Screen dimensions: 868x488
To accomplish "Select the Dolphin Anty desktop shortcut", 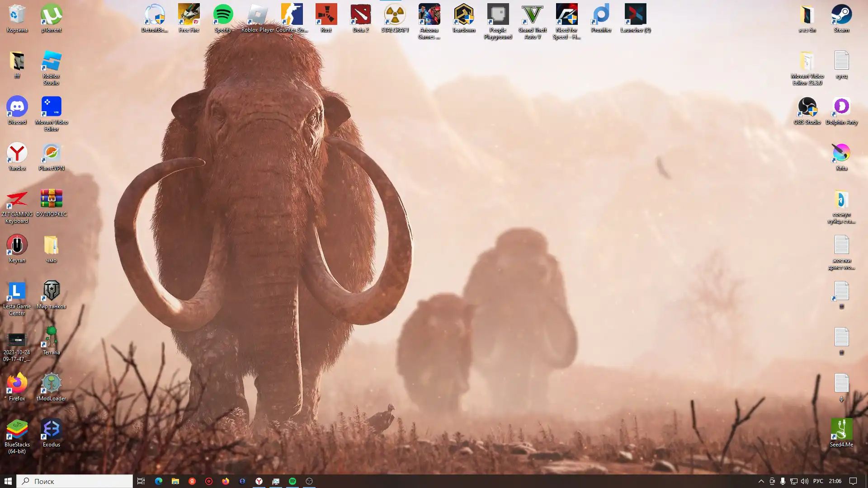I will point(841,111).
